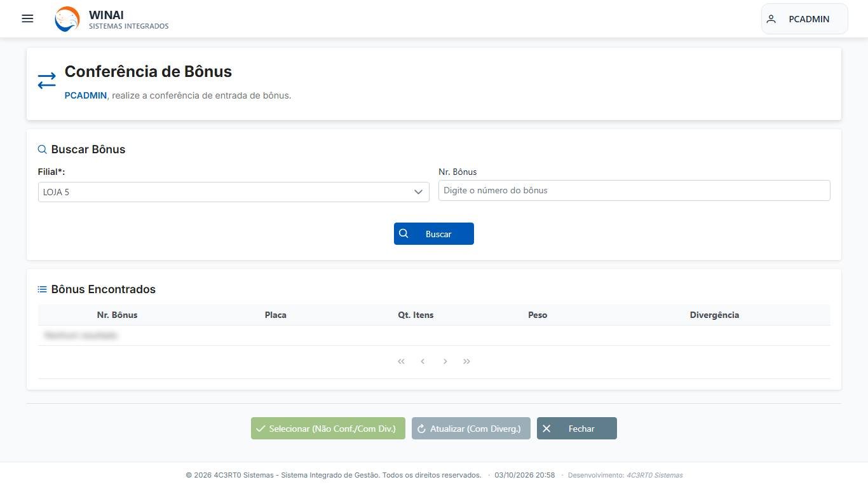The image size is (868, 489).
Task: Click the transfer arrows icon by page title
Action: 46,81
